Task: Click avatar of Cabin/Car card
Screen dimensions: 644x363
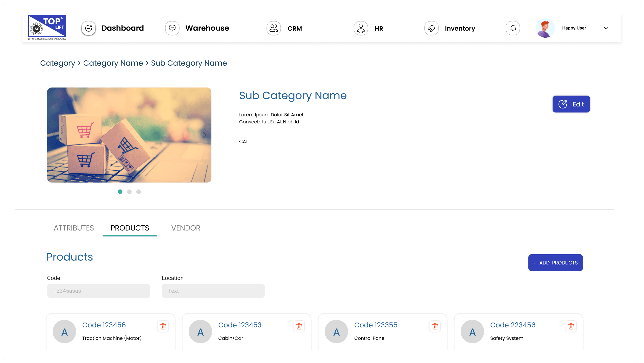Action: (x=200, y=331)
